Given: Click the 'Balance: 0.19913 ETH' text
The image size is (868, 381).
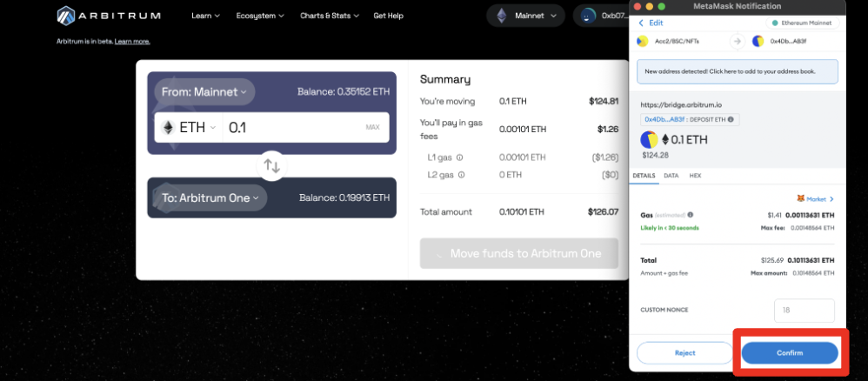Looking at the screenshot, I should [x=344, y=197].
